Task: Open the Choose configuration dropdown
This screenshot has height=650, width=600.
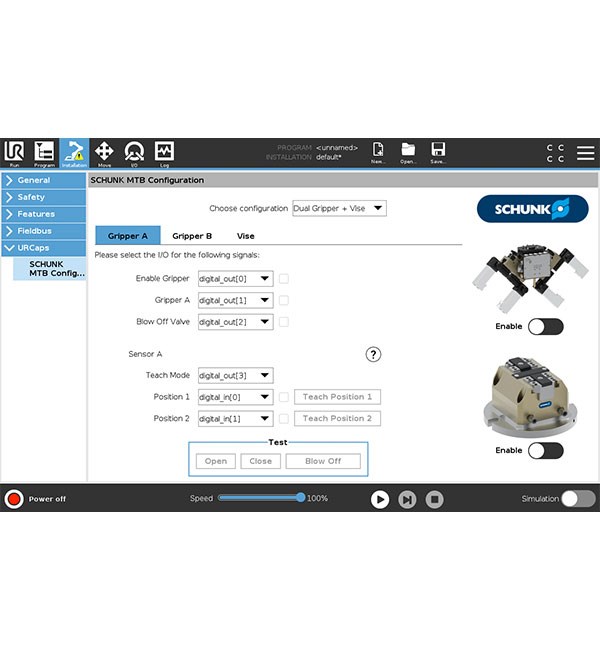Action: tap(339, 208)
